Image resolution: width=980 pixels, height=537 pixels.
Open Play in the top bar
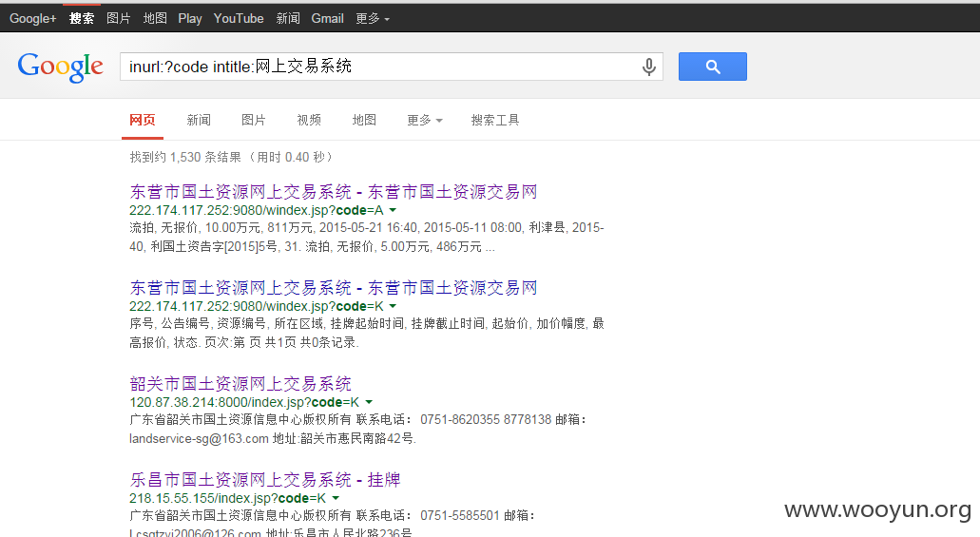point(190,19)
